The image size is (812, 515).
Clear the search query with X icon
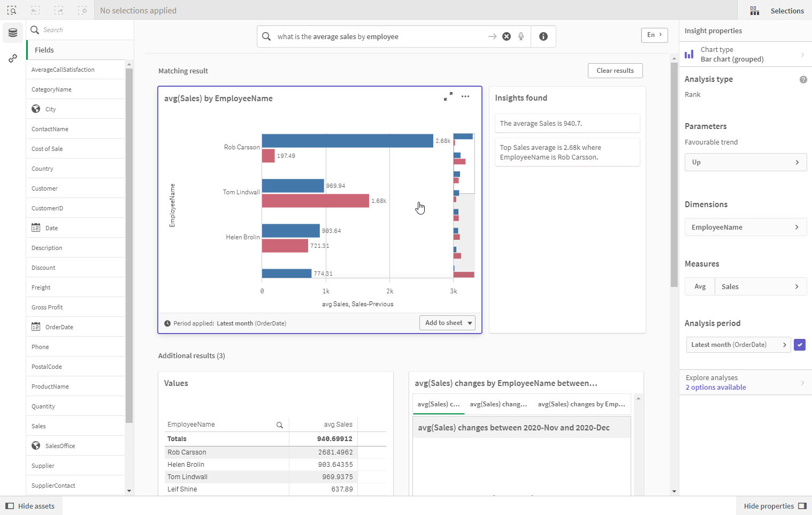[507, 36]
